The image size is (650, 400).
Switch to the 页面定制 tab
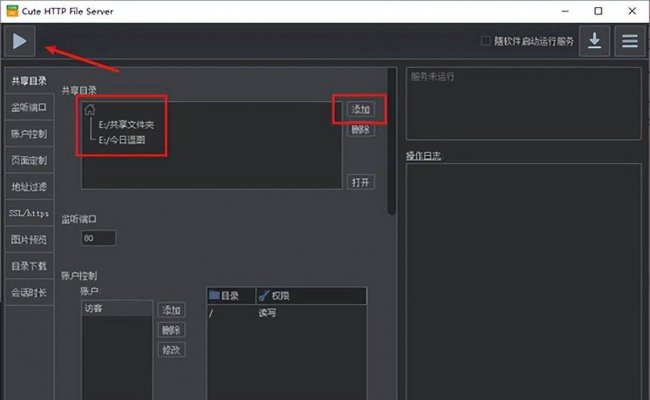click(29, 160)
